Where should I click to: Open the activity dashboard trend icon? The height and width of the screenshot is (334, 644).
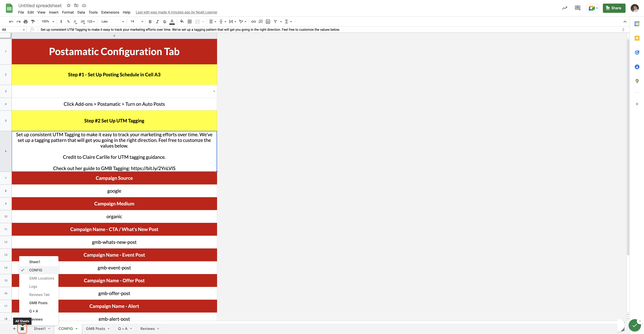[x=565, y=8]
